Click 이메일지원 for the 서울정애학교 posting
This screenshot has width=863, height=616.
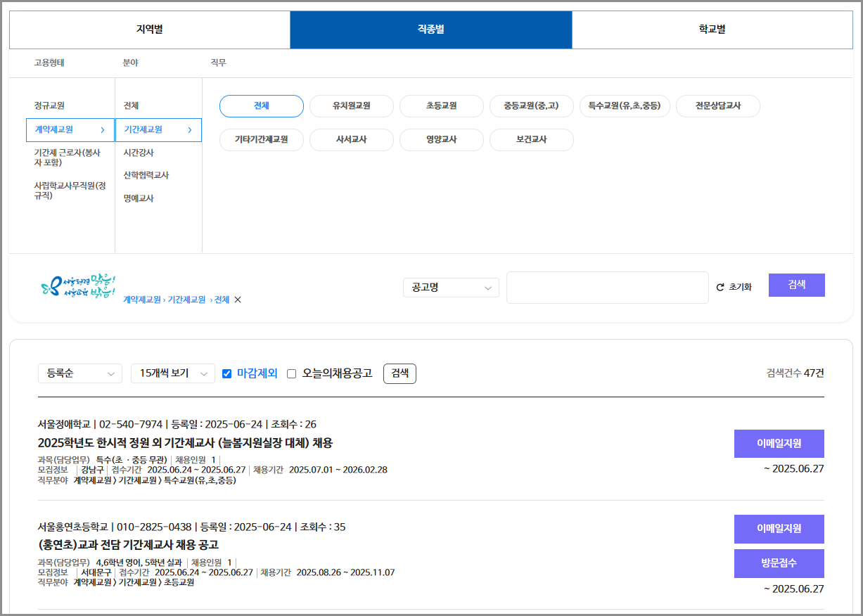[779, 443]
